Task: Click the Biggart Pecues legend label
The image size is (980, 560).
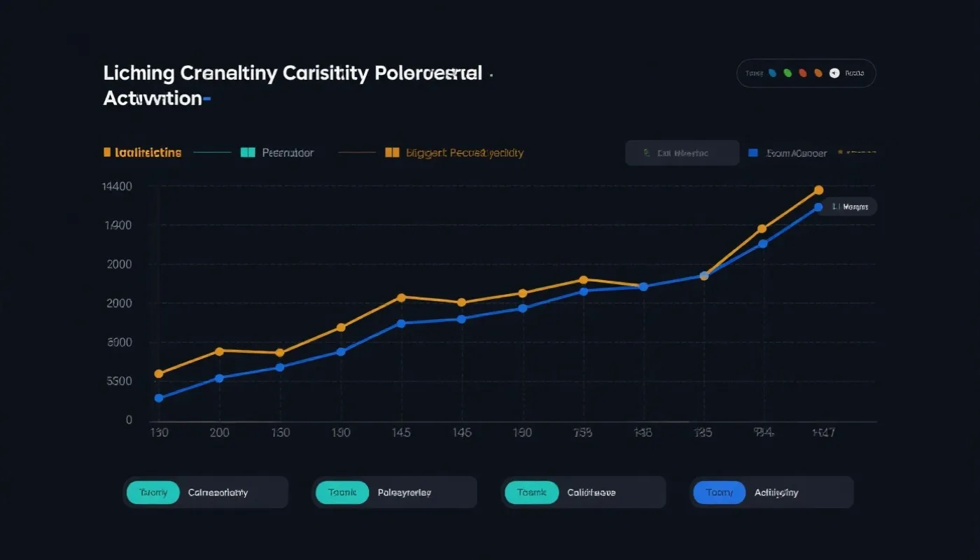Action: coord(465,152)
